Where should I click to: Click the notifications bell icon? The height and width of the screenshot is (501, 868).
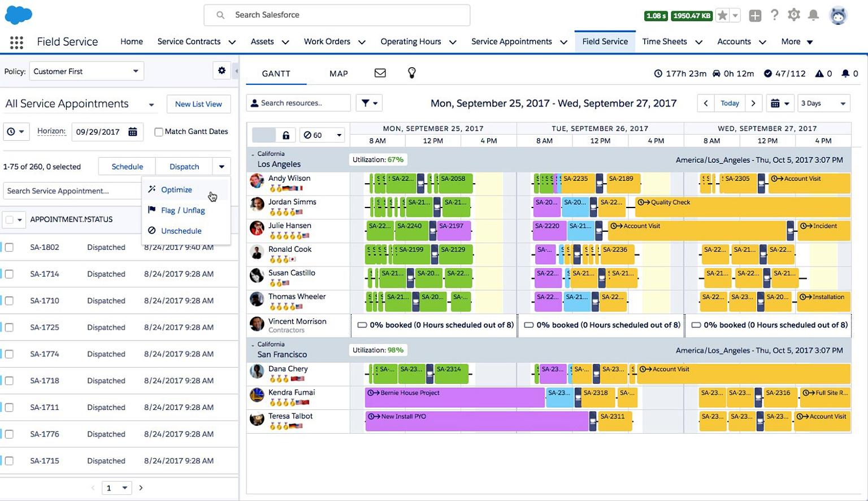pos(814,15)
